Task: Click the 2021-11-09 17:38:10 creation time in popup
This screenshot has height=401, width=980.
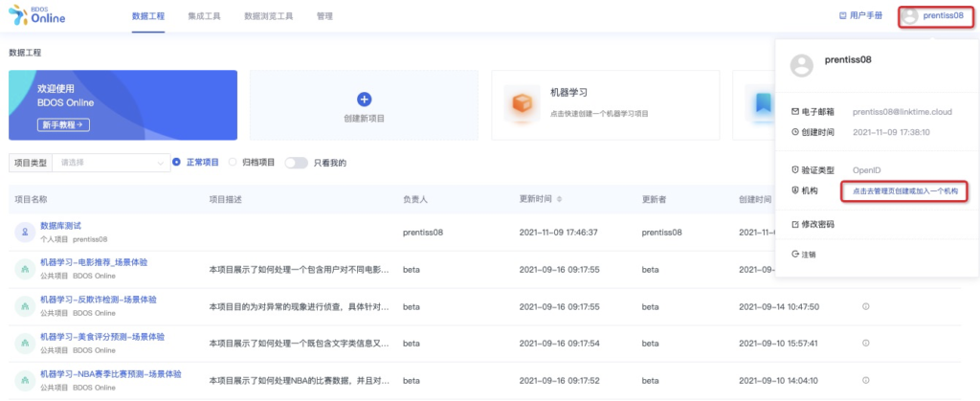Action: (x=891, y=132)
